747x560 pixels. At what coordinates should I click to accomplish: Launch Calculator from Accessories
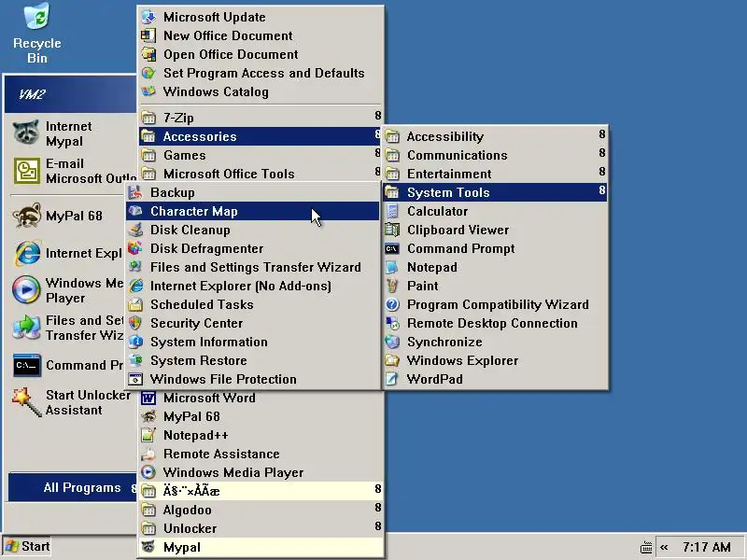pos(495,211)
